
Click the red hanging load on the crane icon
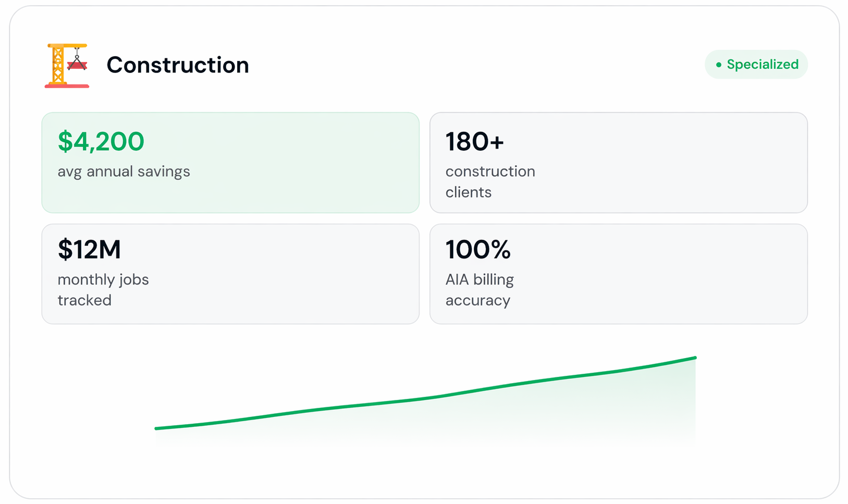(x=78, y=66)
